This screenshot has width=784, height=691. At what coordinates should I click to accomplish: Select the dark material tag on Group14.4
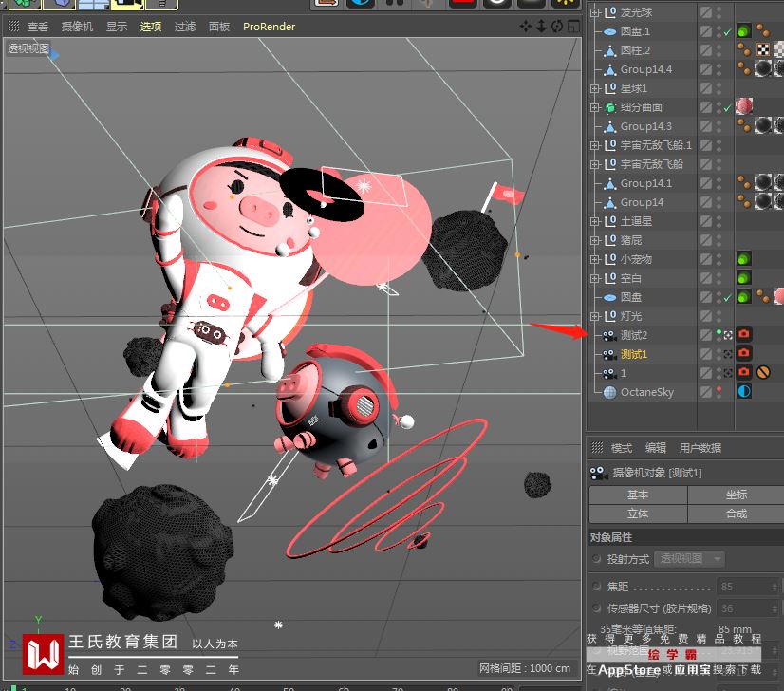click(x=763, y=68)
